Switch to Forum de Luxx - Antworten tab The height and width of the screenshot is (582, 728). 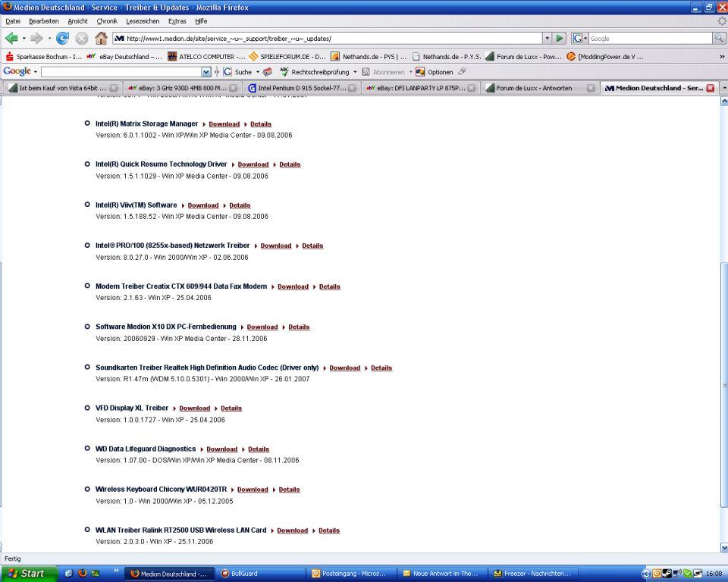540,88
